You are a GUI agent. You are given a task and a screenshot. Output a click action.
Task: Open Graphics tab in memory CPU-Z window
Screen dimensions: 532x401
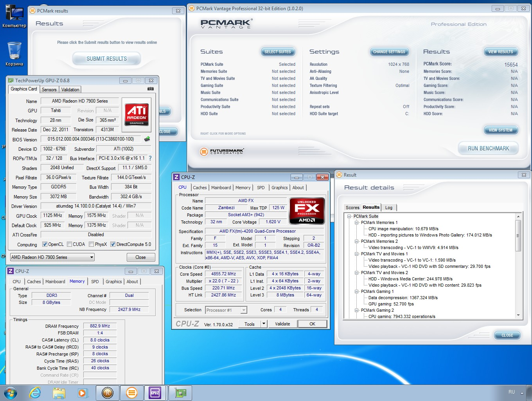pos(114,282)
